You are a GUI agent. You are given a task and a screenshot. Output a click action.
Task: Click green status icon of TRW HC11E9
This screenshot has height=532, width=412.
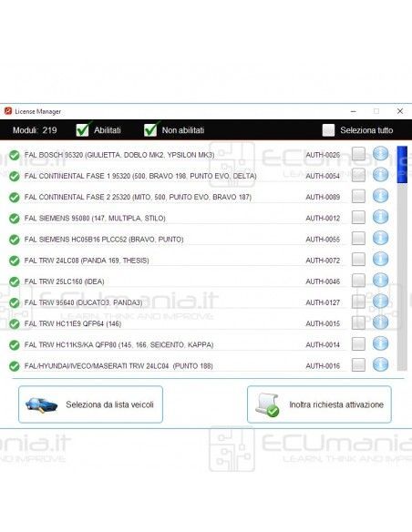tap(15, 324)
